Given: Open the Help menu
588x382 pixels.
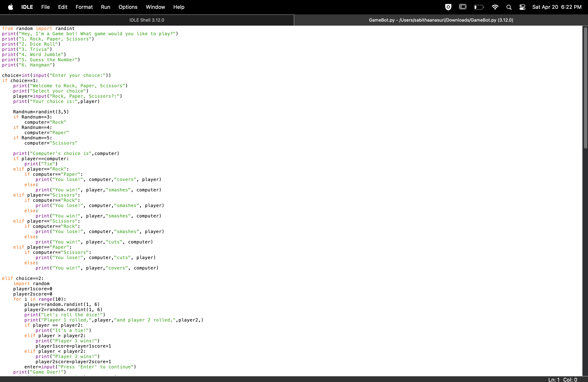Looking at the screenshot, I should pos(179,7).
